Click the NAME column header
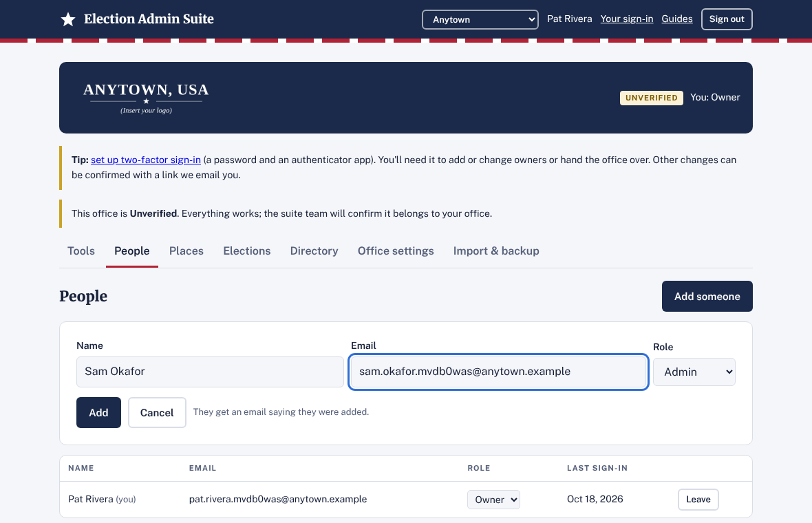 pos(81,468)
